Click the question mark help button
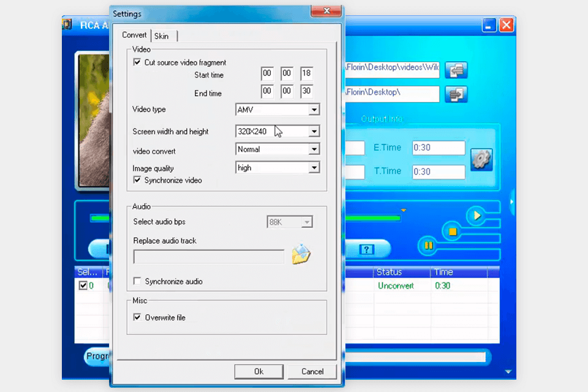 point(366,249)
